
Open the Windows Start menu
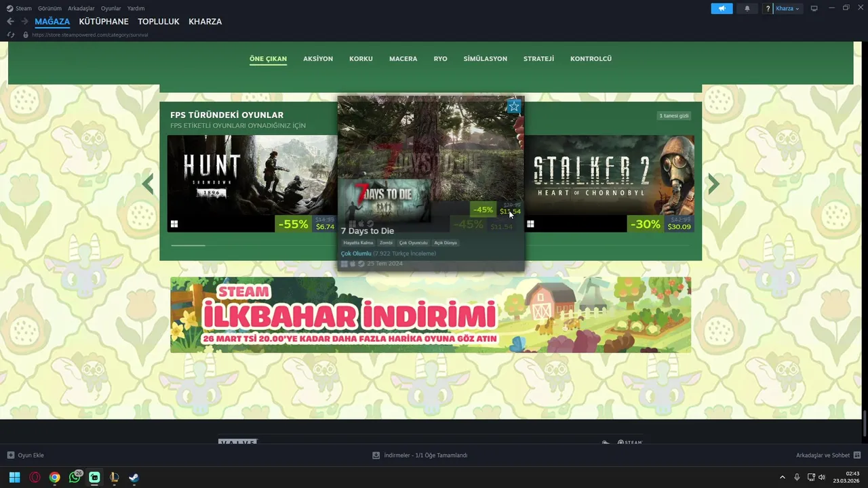14,477
